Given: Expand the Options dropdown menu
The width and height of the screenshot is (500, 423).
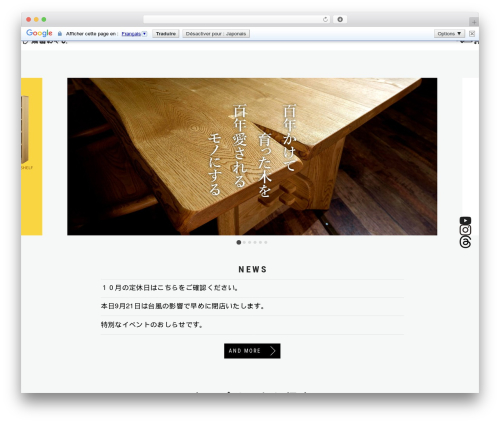Looking at the screenshot, I should [x=449, y=34].
